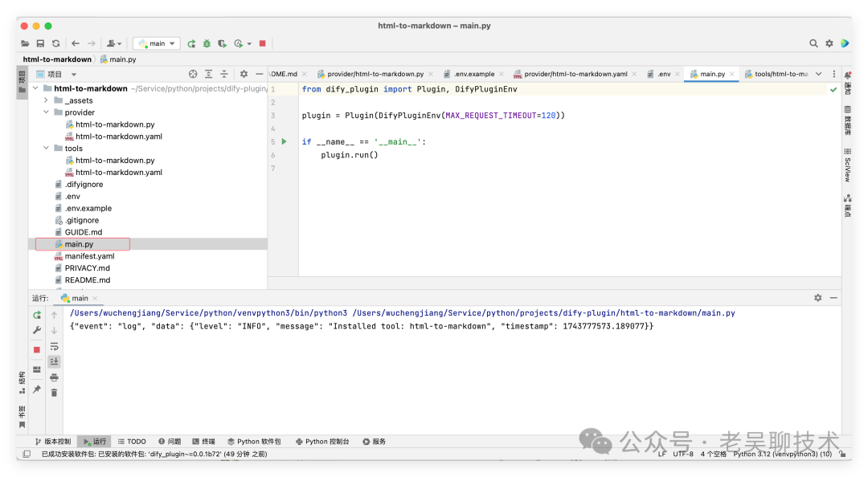The width and height of the screenshot is (868, 477).
Task: Open the 'main' run configuration dropdown
Action: [157, 43]
